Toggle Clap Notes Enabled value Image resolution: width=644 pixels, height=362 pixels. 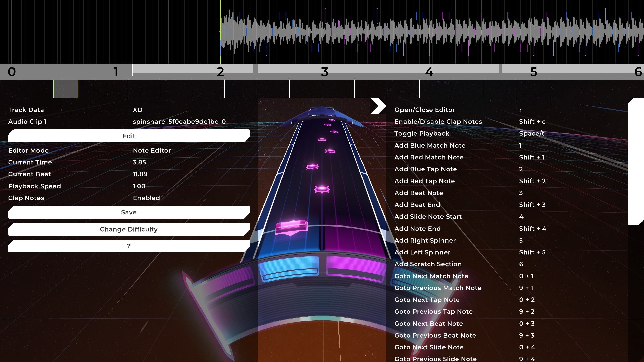point(146,198)
